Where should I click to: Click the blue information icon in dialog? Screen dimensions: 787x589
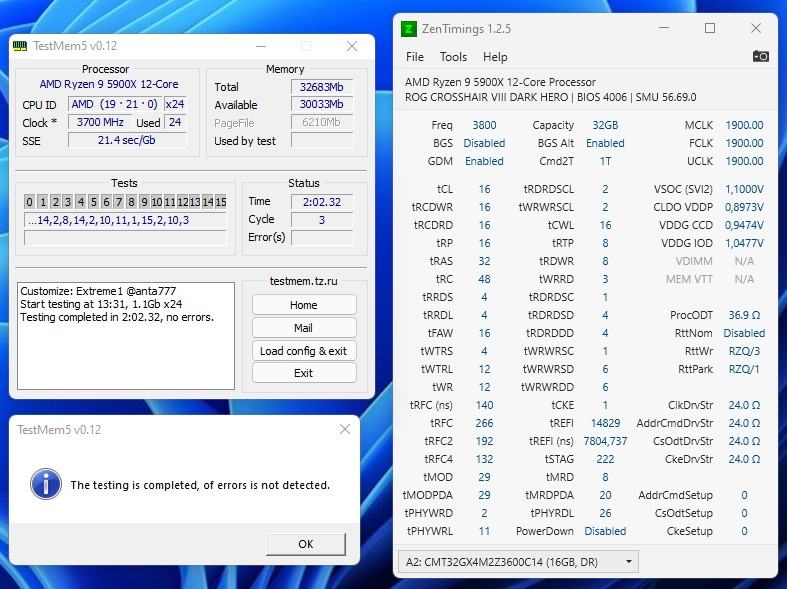(x=46, y=484)
